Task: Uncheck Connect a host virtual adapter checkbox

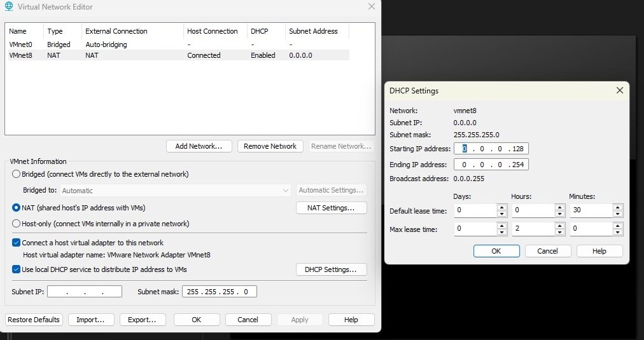Action: (x=16, y=243)
